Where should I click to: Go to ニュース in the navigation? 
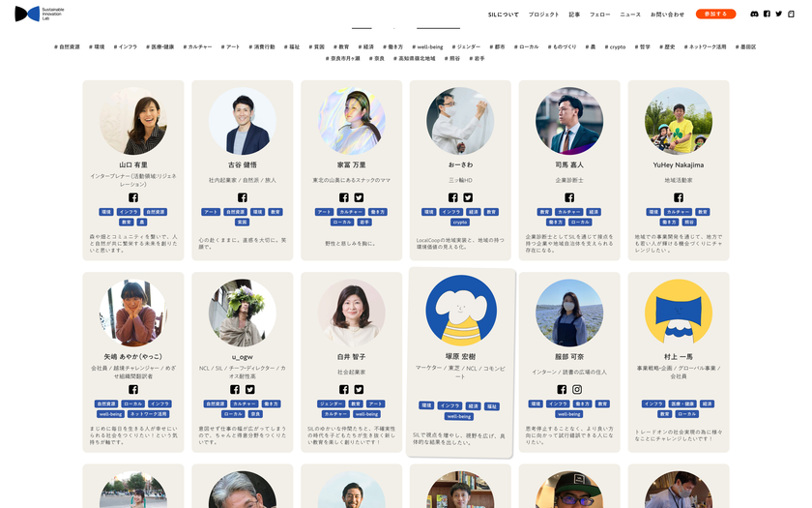click(630, 15)
